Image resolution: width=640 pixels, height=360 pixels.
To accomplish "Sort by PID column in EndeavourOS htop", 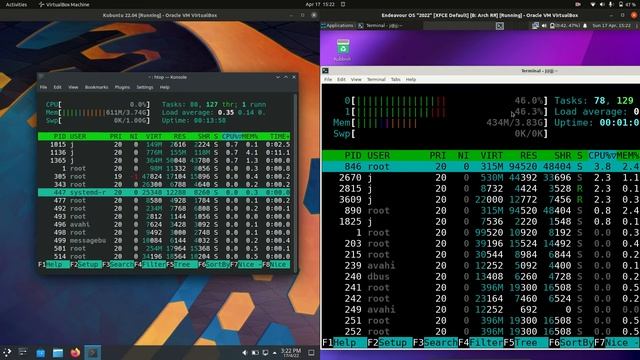I will [x=353, y=156].
